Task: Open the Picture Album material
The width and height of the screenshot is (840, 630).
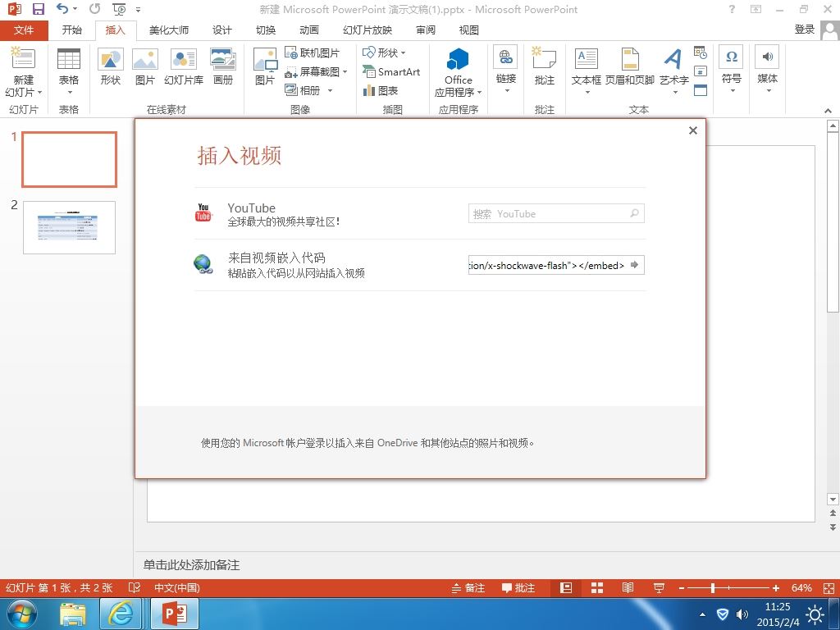Action: (x=223, y=66)
